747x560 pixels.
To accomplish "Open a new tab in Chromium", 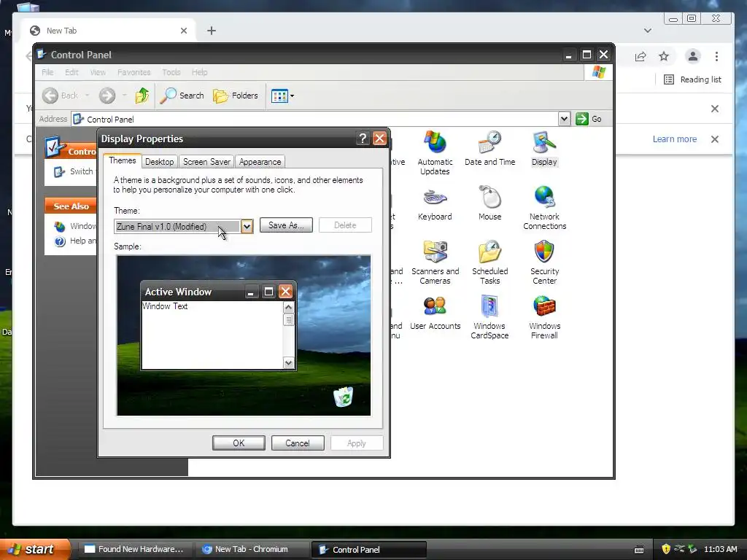I will 212,31.
